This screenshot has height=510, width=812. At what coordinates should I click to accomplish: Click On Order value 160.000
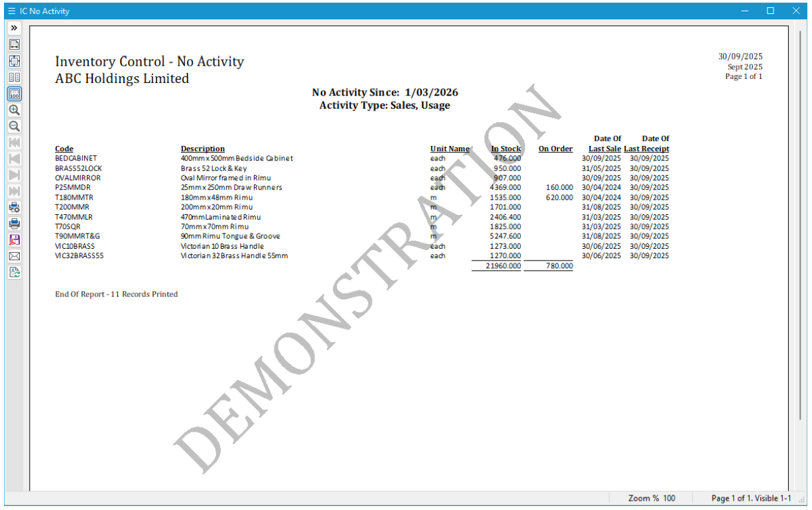point(559,188)
